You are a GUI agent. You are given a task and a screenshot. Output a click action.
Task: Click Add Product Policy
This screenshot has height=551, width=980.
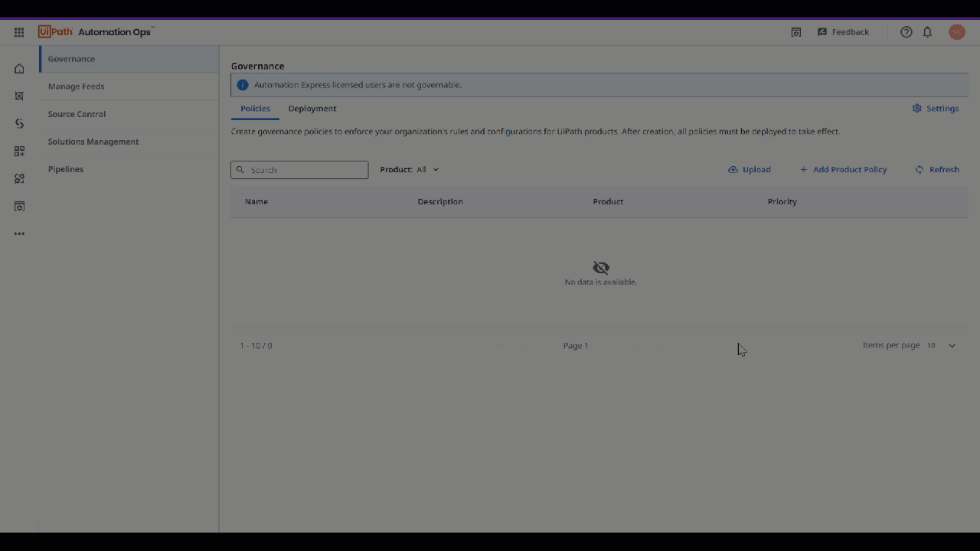[x=843, y=170]
